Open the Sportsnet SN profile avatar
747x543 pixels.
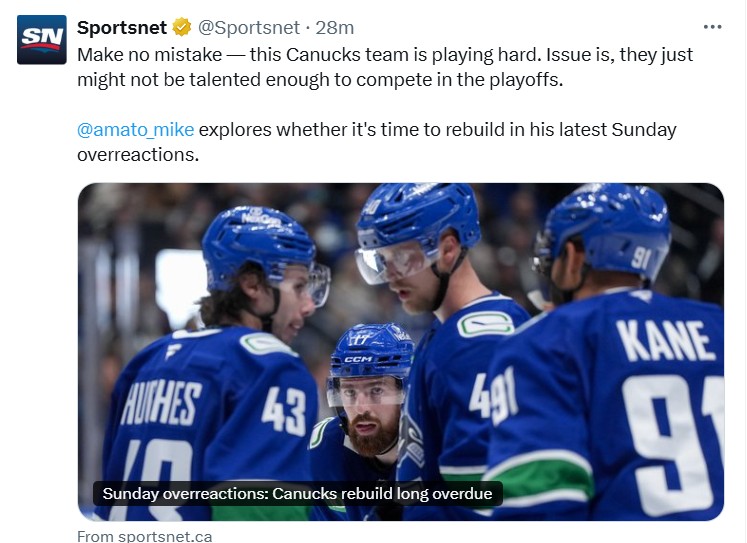(42, 40)
